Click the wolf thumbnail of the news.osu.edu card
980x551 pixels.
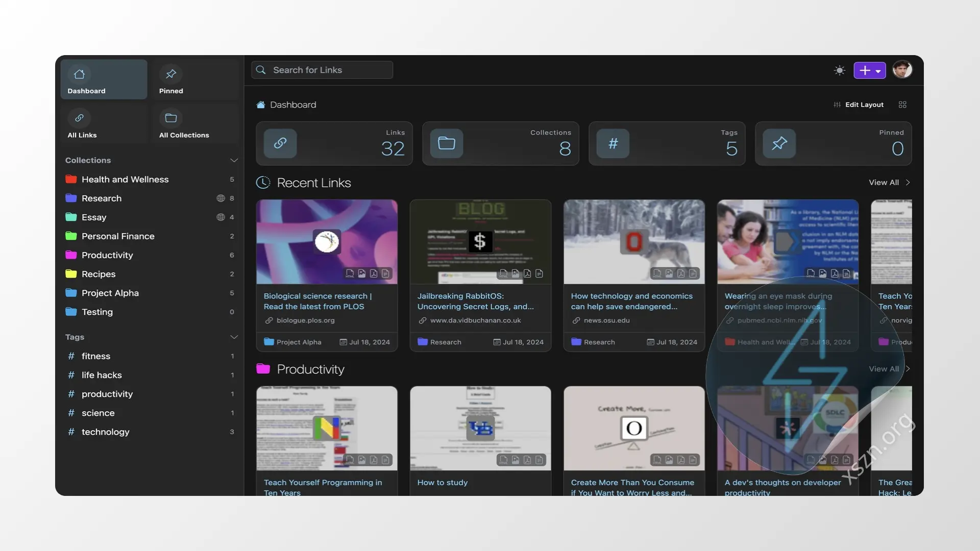[634, 242]
